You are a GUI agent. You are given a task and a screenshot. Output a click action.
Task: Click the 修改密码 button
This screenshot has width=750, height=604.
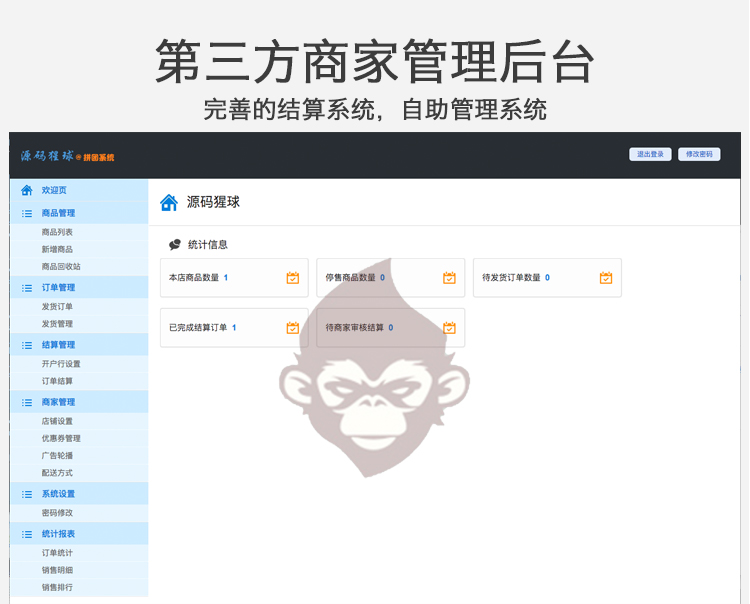click(x=699, y=154)
